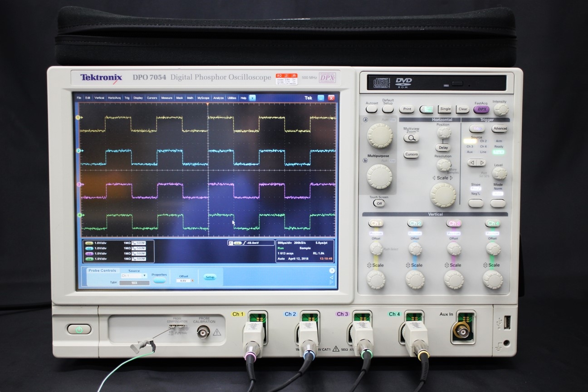Click the C1 bandwidth 500M readout

tap(138, 243)
